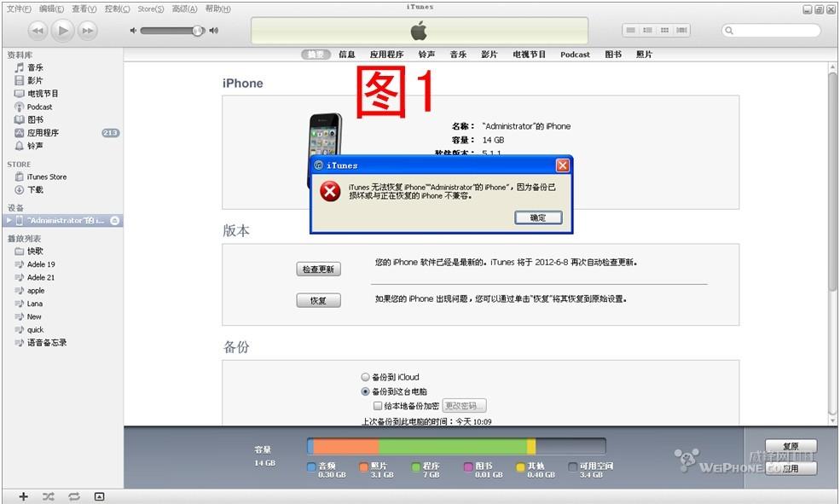Screen dimensions: 840x504
Task: Click the 检查更新 button
Action: 318,269
